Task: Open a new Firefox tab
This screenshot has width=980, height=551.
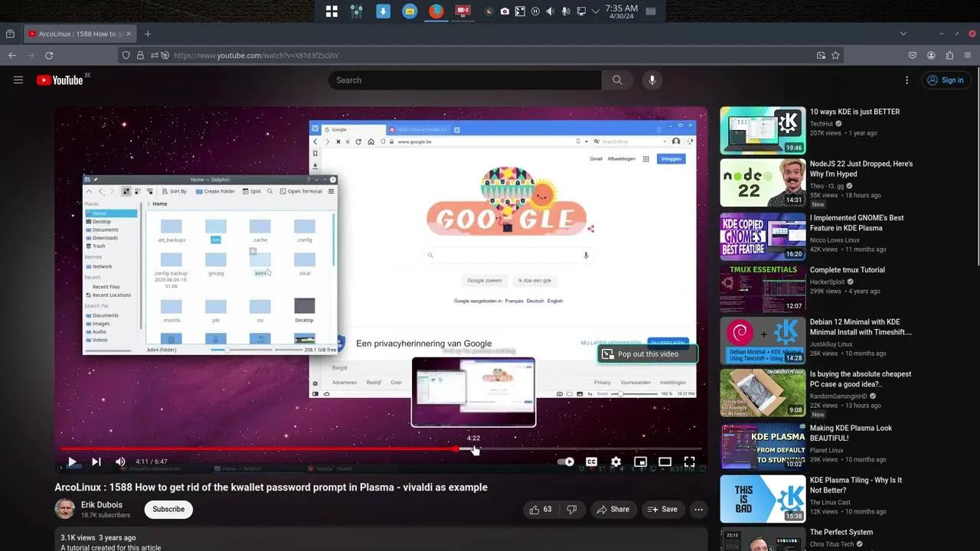Action: point(148,34)
